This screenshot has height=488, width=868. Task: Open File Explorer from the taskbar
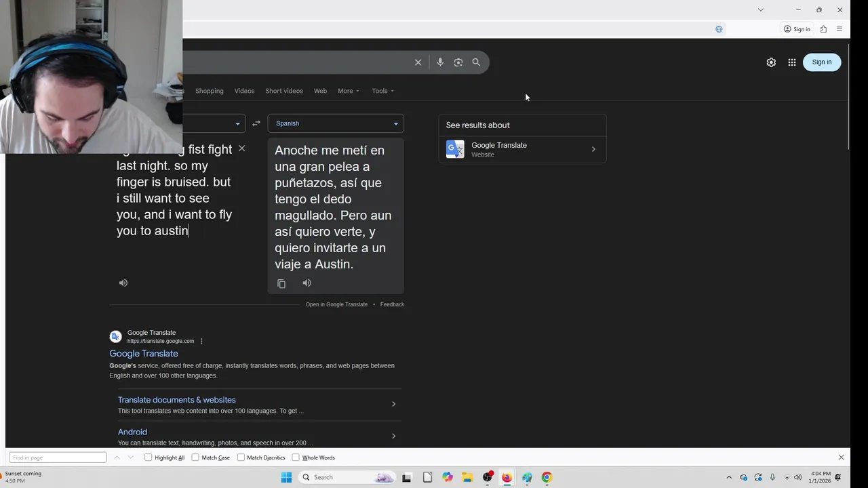coord(467,477)
